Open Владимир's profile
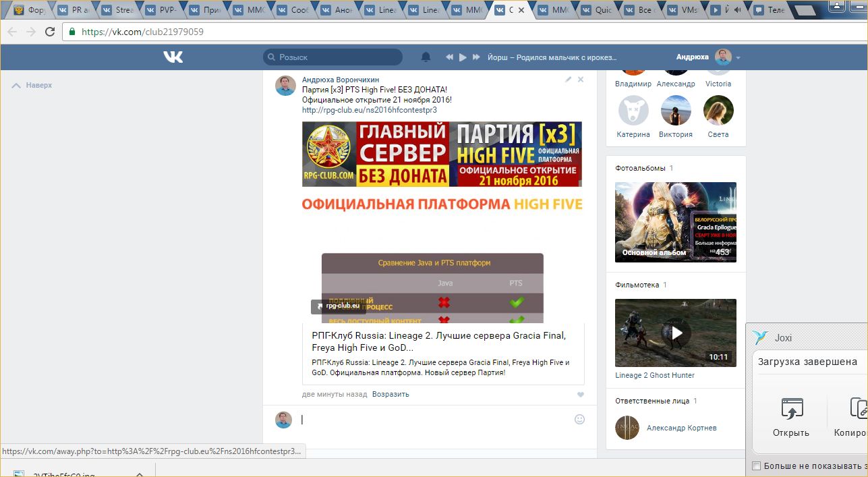The height and width of the screenshot is (477, 868). pyautogui.click(x=633, y=84)
